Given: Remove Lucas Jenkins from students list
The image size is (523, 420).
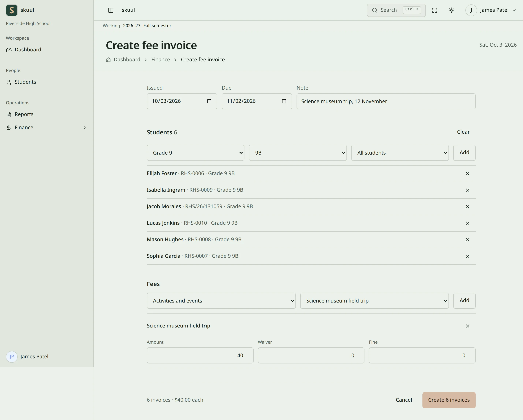Looking at the screenshot, I should [467, 223].
